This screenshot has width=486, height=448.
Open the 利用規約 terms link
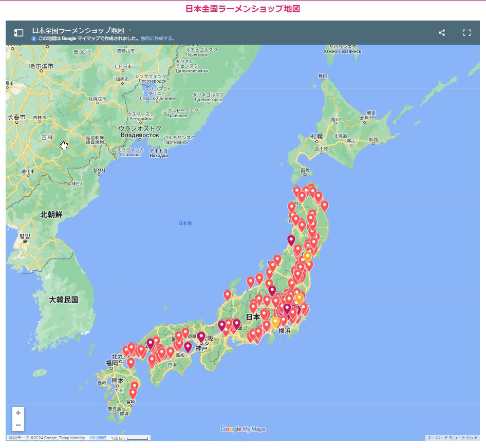(98, 438)
